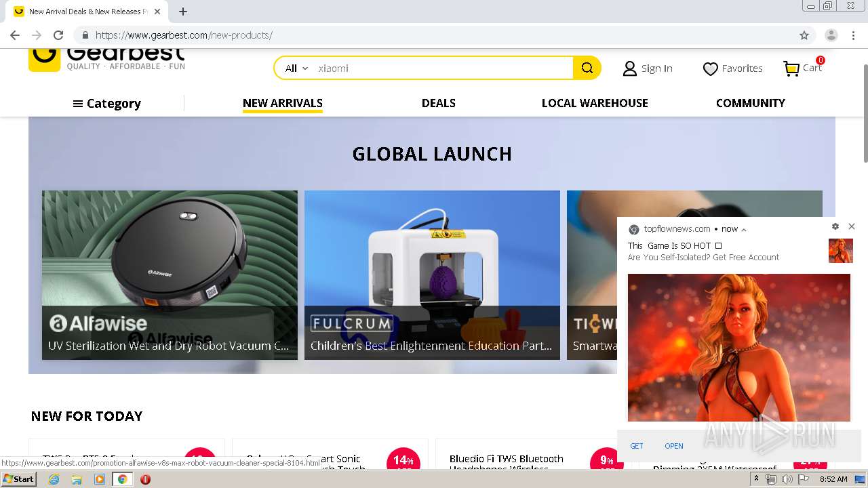Open Chrome profile avatar
Image resolution: width=868 pixels, height=488 pixels.
click(831, 35)
